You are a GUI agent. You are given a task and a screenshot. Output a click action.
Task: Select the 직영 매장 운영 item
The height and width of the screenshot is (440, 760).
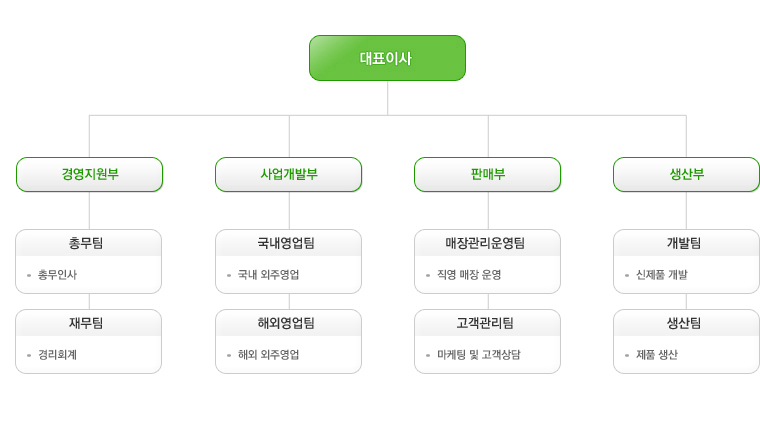(x=469, y=275)
